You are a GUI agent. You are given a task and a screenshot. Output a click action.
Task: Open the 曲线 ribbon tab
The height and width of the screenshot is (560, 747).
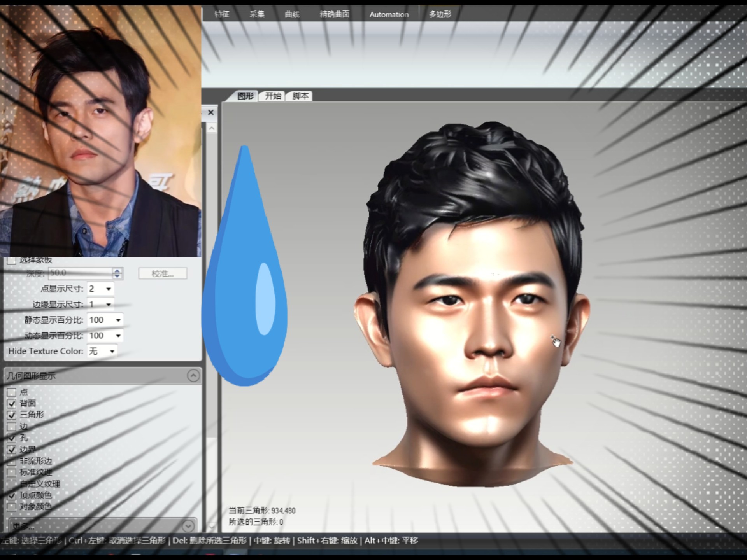[292, 14]
